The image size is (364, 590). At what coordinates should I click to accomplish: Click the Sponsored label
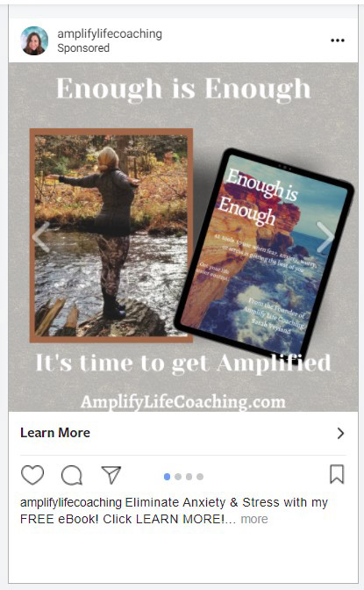pyautogui.click(x=83, y=48)
